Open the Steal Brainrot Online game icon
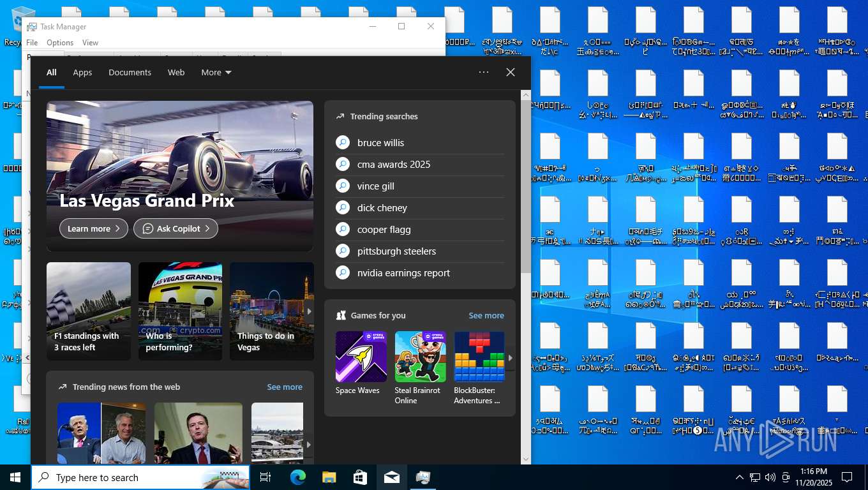The width and height of the screenshot is (868, 490). click(421, 357)
